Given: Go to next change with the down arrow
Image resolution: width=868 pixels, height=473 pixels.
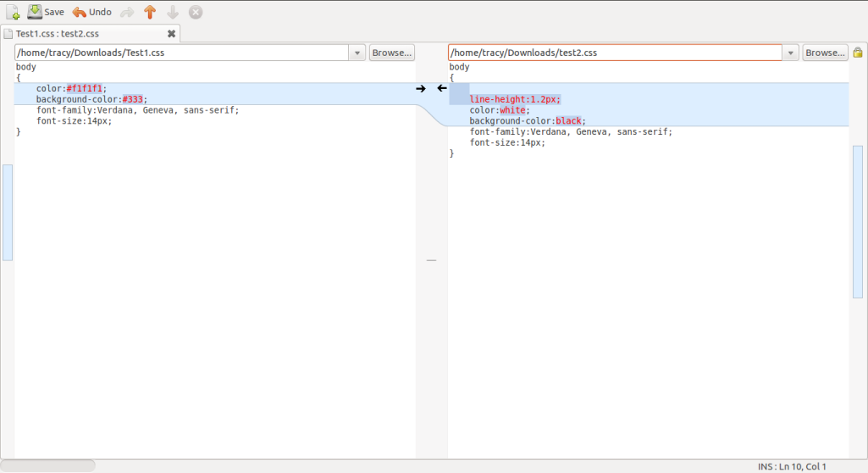Looking at the screenshot, I should [x=173, y=12].
